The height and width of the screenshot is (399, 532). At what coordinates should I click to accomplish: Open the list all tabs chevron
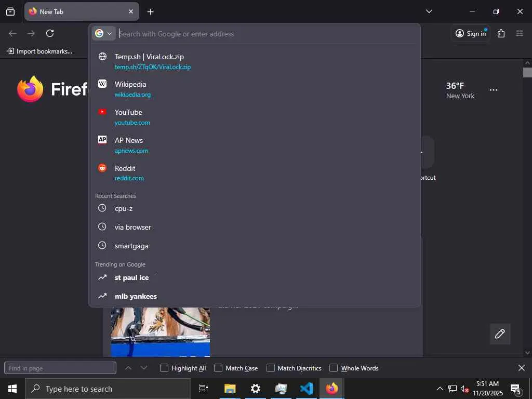tap(429, 11)
